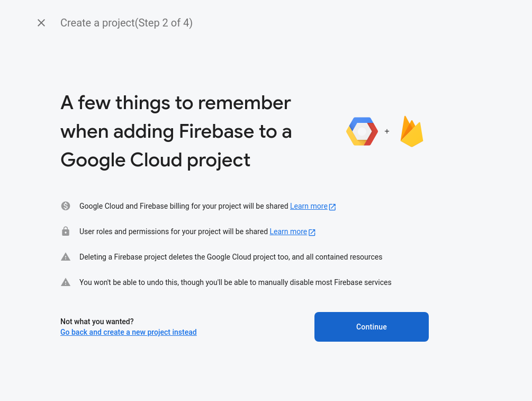Click the shared billing statement text
This screenshot has width=532, height=401.
pos(184,206)
